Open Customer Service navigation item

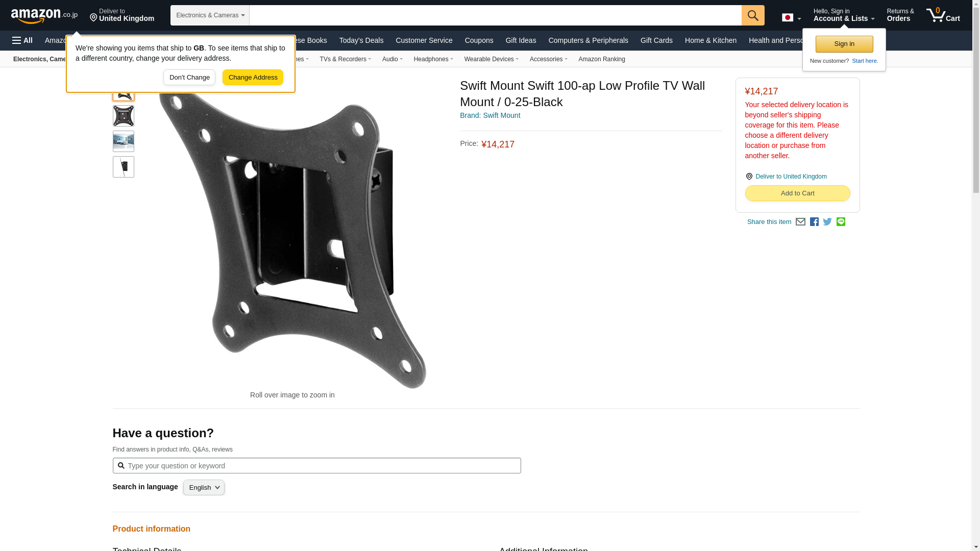pos(424,40)
